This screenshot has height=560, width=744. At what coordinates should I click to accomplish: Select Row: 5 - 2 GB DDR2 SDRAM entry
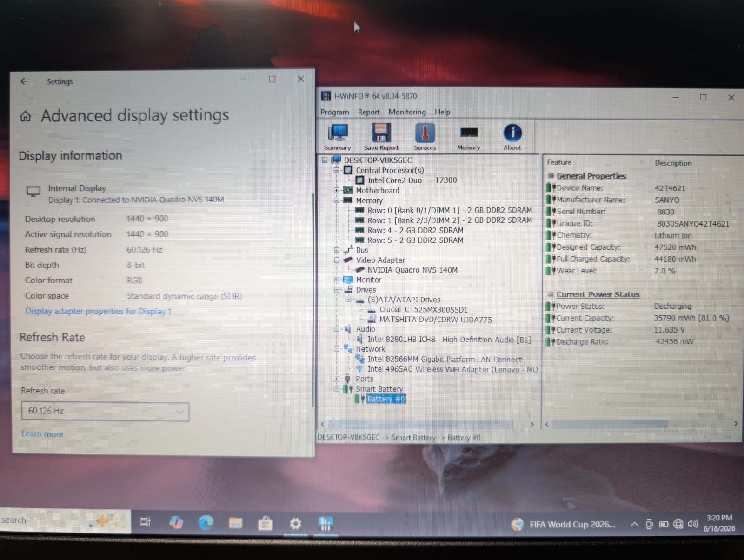pos(415,240)
